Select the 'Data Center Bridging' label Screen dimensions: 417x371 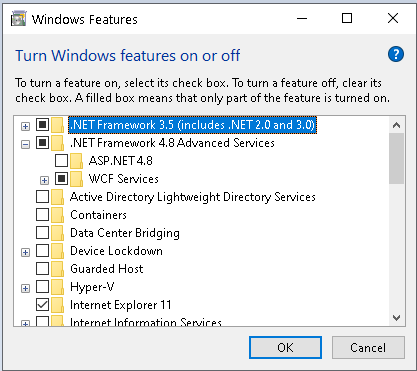(125, 233)
